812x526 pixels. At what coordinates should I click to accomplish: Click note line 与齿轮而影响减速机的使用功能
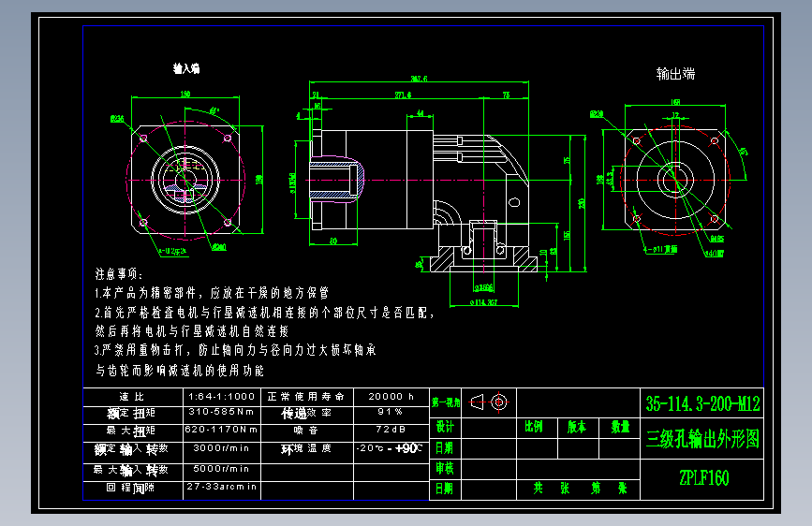(x=180, y=371)
